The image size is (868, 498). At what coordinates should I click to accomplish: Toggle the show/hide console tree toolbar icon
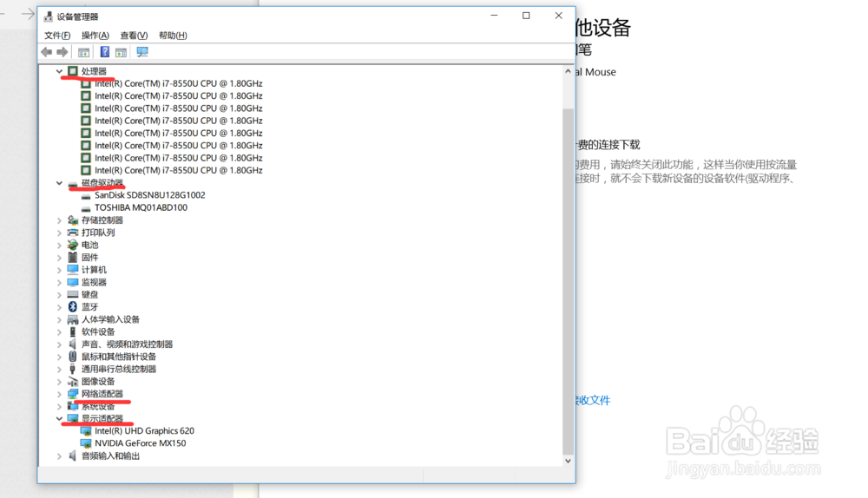(x=83, y=52)
